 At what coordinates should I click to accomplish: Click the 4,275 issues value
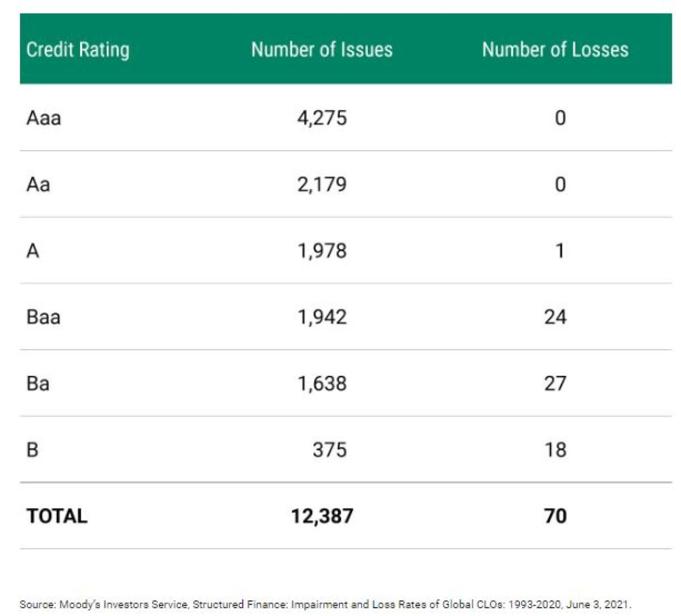coord(322,118)
